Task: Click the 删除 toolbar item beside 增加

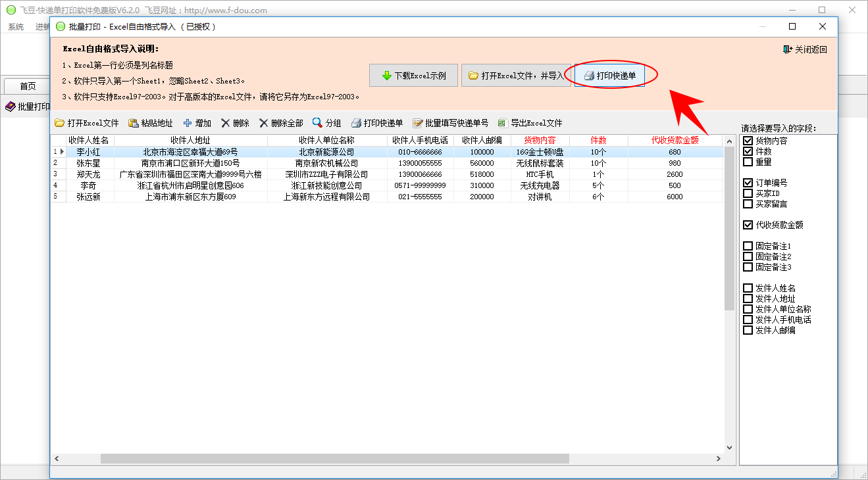Action: (235, 123)
